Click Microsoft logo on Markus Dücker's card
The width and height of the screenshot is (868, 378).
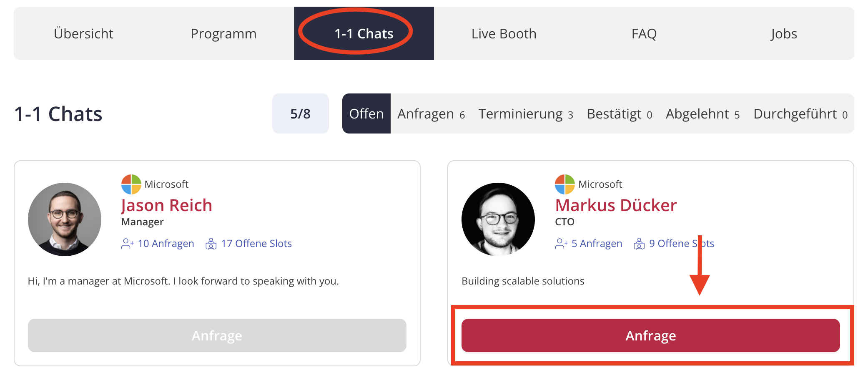564,184
